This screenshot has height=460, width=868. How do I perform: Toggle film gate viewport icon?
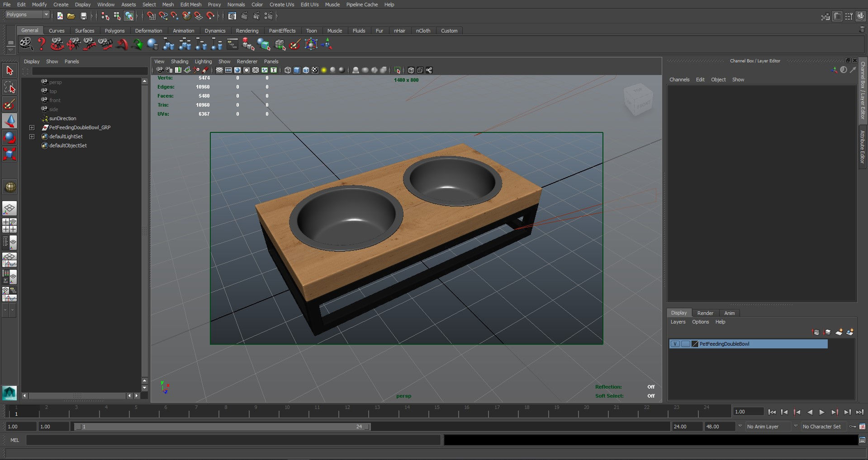(228, 70)
